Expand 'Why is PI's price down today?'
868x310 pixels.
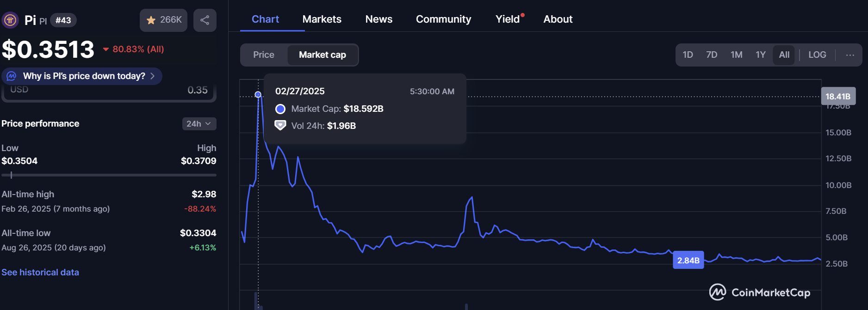click(82, 76)
